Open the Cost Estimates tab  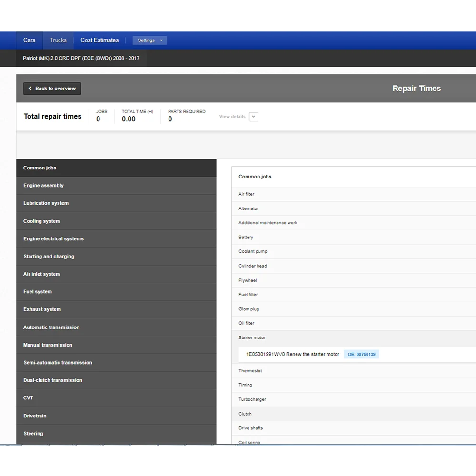click(x=99, y=40)
